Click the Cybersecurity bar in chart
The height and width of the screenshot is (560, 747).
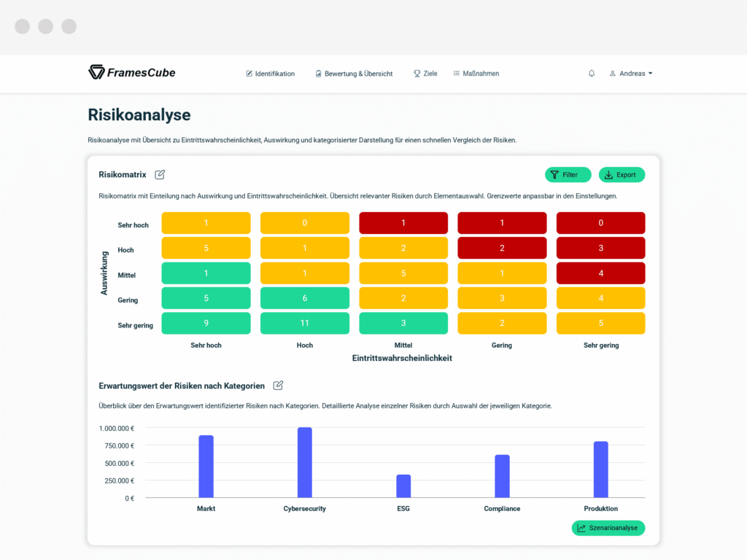point(305,463)
